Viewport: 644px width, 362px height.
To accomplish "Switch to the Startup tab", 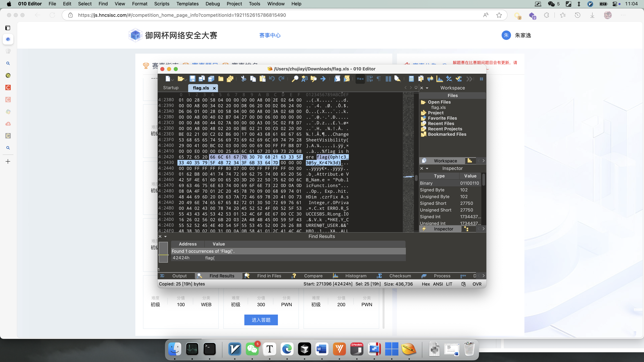I will pos(171,88).
